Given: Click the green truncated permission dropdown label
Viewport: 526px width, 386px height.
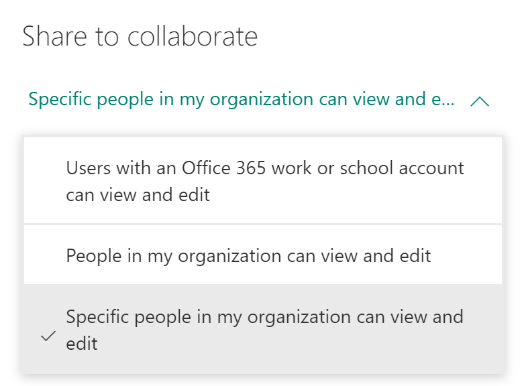Looking at the screenshot, I should coord(242,99).
